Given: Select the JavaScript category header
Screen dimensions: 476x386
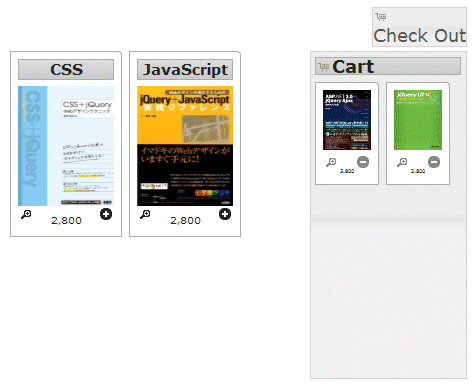Looking at the screenshot, I should 185,69.
